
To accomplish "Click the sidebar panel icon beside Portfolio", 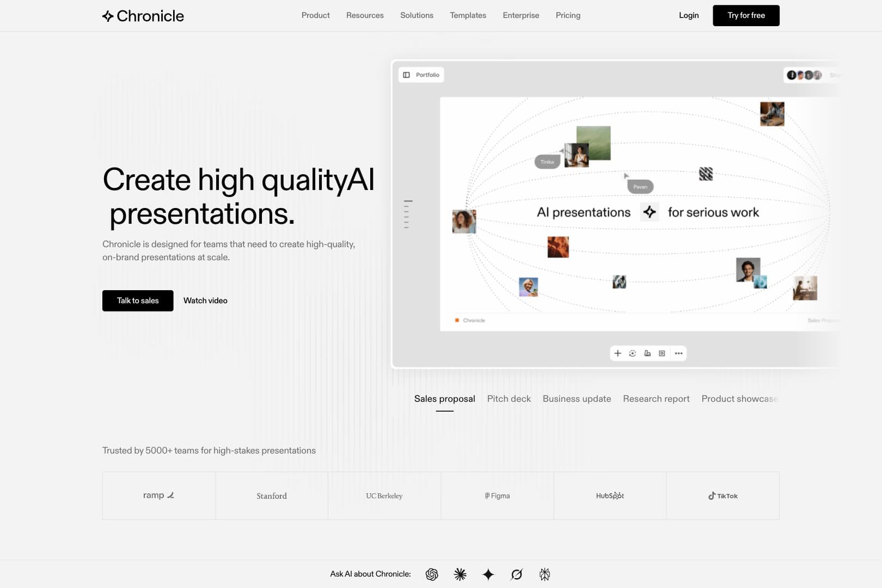I will pos(406,75).
